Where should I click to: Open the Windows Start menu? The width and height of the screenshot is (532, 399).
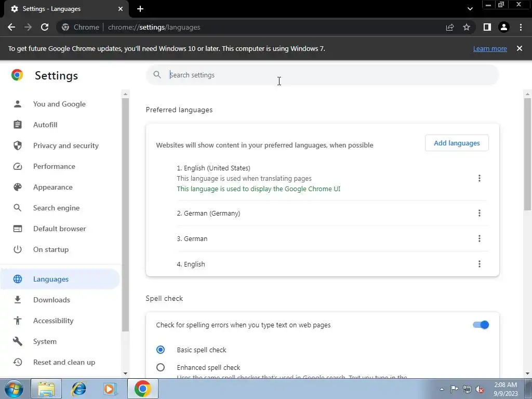pos(14,389)
